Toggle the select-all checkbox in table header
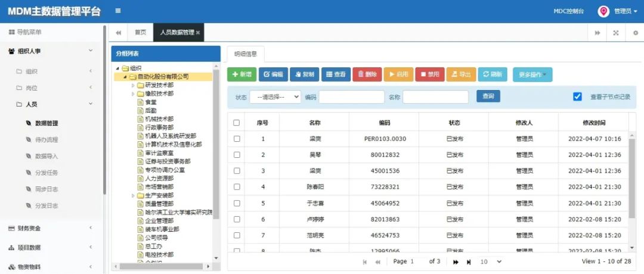Image resolution: width=644 pixels, height=274 pixels. [x=236, y=123]
